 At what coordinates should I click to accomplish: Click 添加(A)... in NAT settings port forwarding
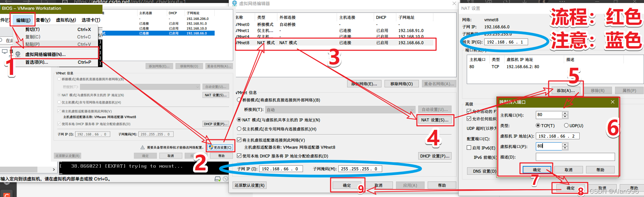click(565, 90)
